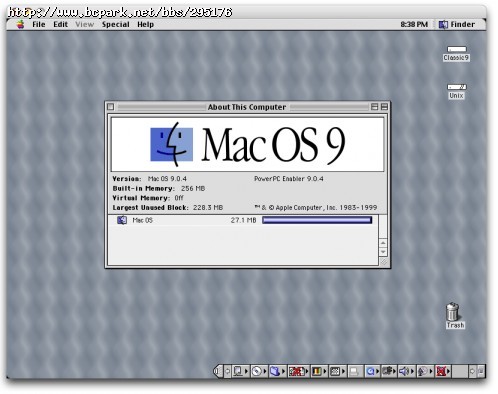Click the About This Computer title bar
Viewport: 498px width, 394px height.
[x=247, y=107]
